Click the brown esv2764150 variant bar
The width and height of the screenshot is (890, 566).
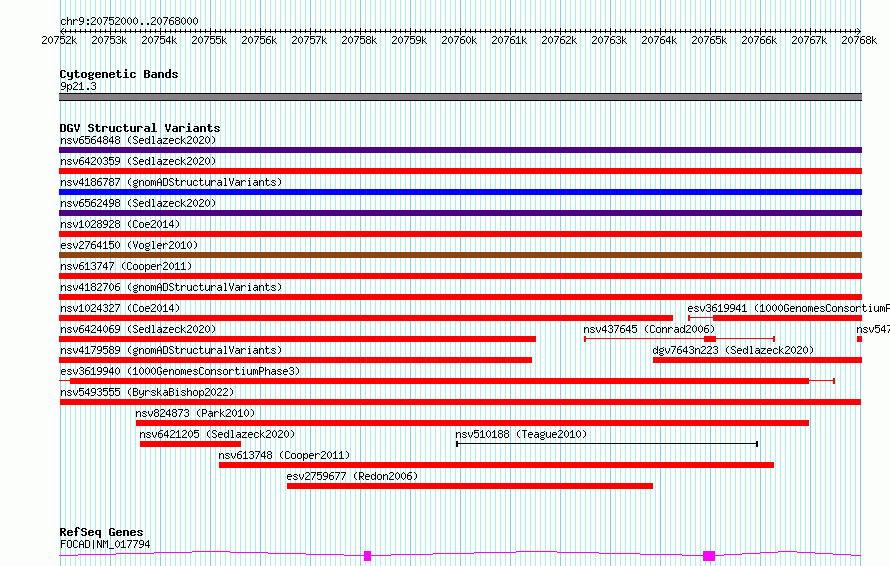460,255
